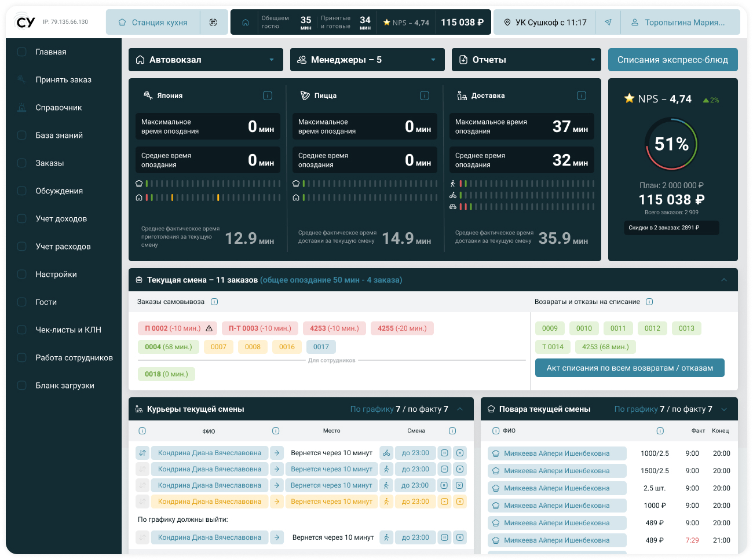Open the Отчеты dropdown
This screenshot has width=753, height=560.
(x=527, y=60)
